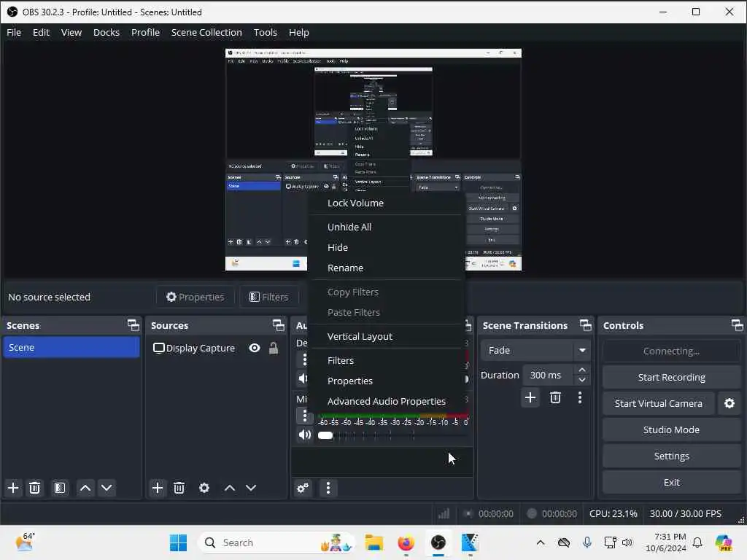Undock the Controls panel
Screen dimensions: 747x560
737,325
